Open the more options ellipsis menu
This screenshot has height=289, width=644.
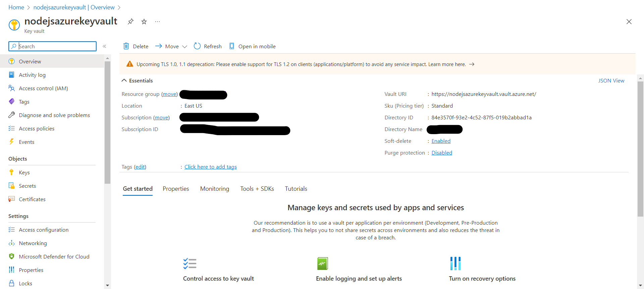tap(157, 21)
